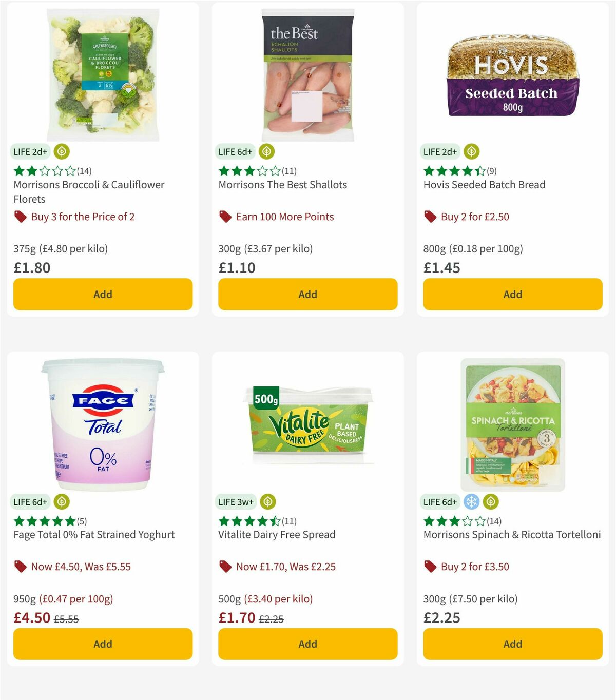This screenshot has width=616, height=700.
Task: Add Hovis Seeded Batch Bread to basket
Action: [x=512, y=294]
